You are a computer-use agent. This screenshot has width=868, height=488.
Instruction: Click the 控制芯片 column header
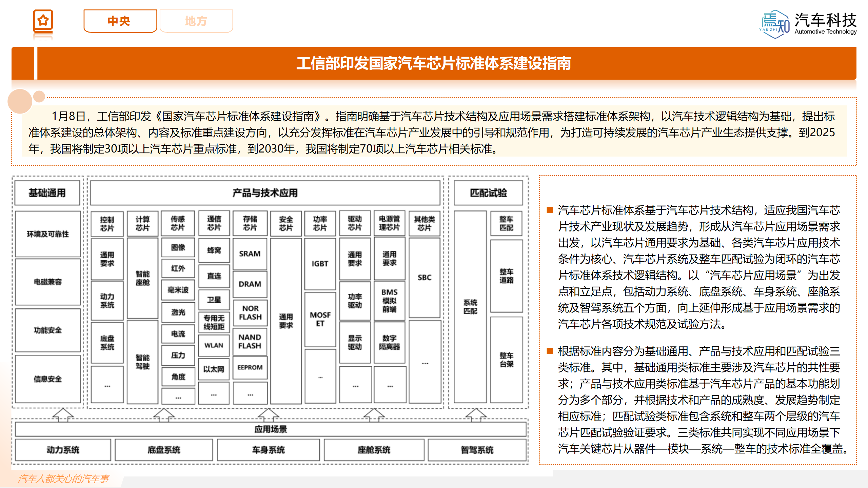coord(107,224)
